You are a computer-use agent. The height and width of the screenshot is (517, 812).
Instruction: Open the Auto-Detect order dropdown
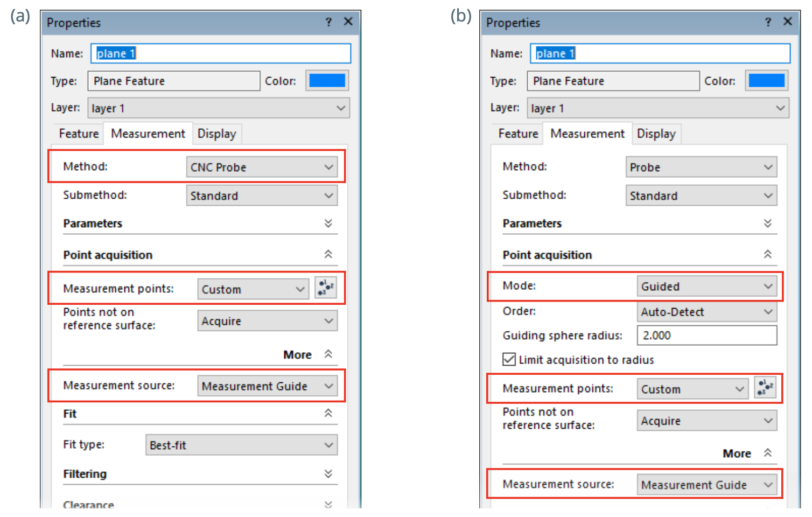pos(706,311)
